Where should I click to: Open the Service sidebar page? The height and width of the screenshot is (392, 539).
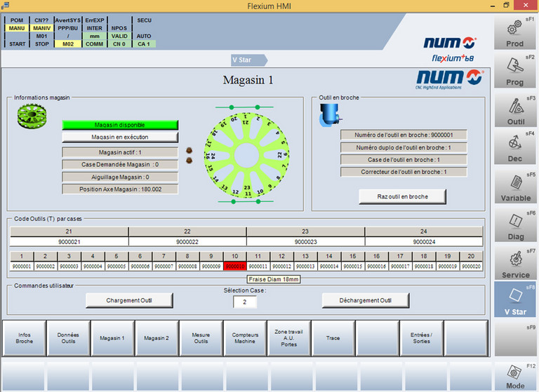coord(515,263)
